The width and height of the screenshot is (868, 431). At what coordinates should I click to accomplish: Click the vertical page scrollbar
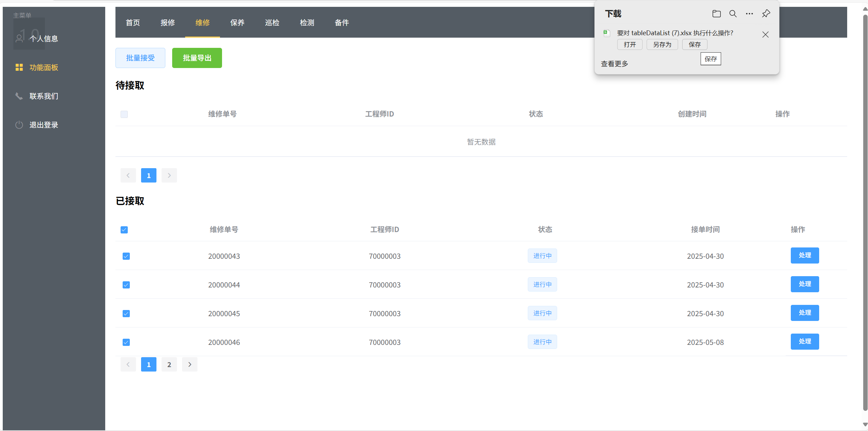[865, 212]
